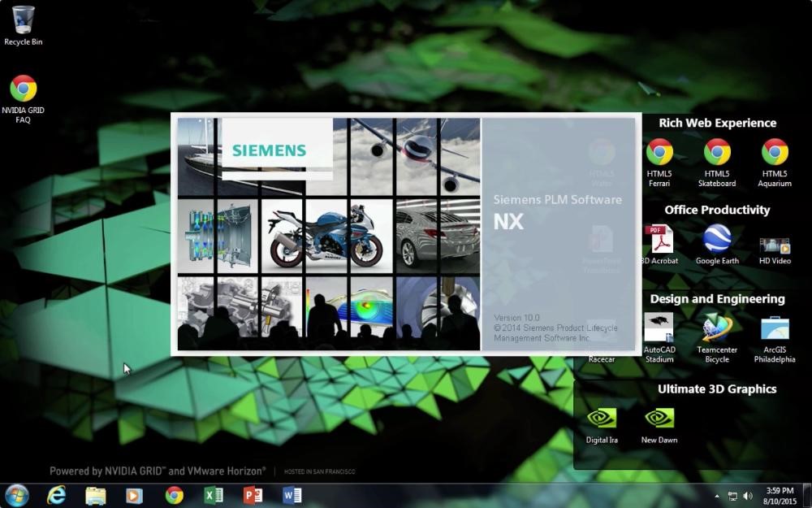812x508 pixels.
Task: Open Excel from the taskbar
Action: pyautogui.click(x=214, y=496)
